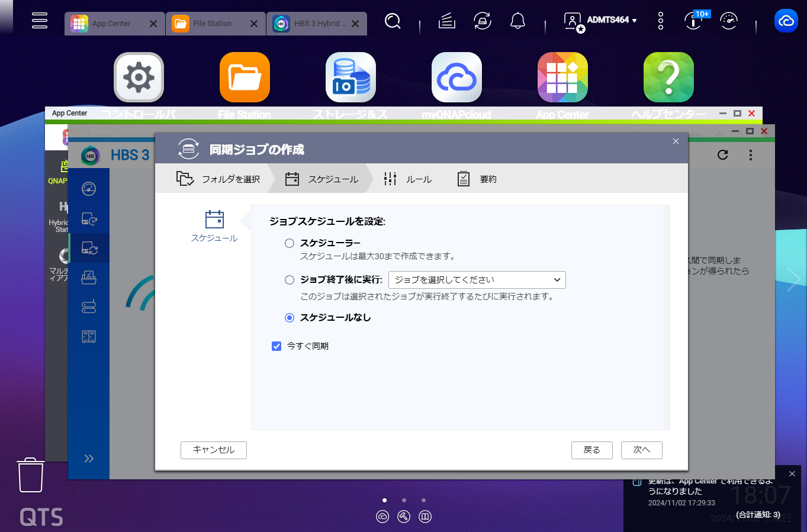807x532 pixels.
Task: Open the myQNAPcloud desktop icon
Action: [456, 78]
